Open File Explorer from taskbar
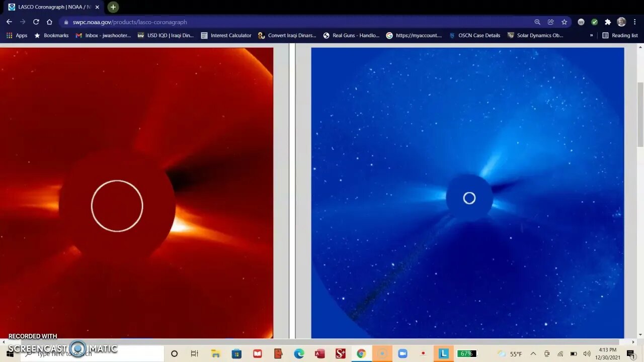 click(216, 353)
